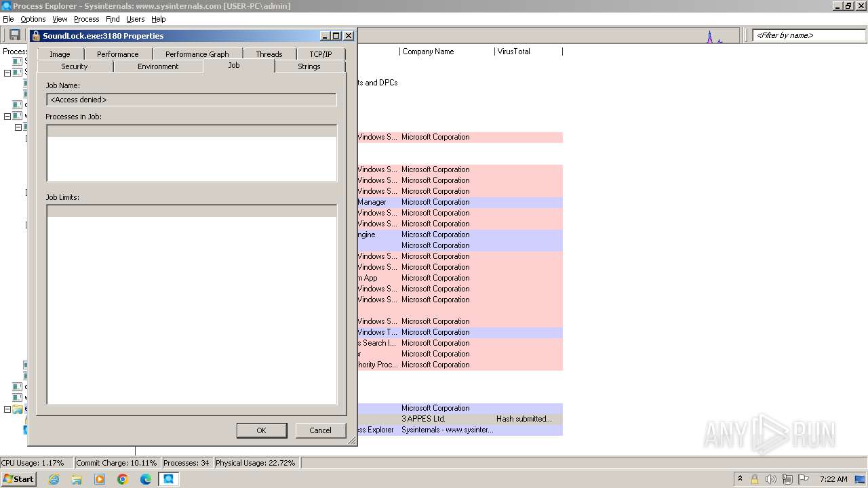Click the Job Limits list box
Image resolution: width=868 pixels, height=488 pixels.
pyautogui.click(x=191, y=304)
